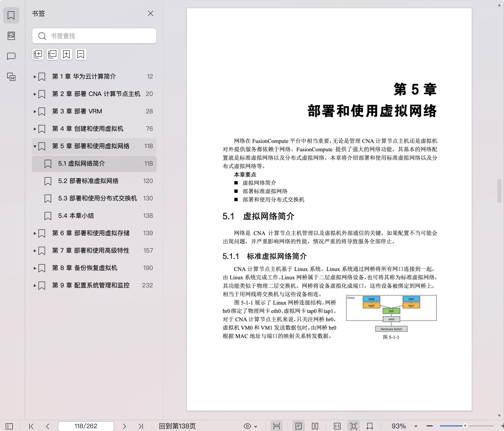
Task: Select two-page view
Action: coord(315,426)
